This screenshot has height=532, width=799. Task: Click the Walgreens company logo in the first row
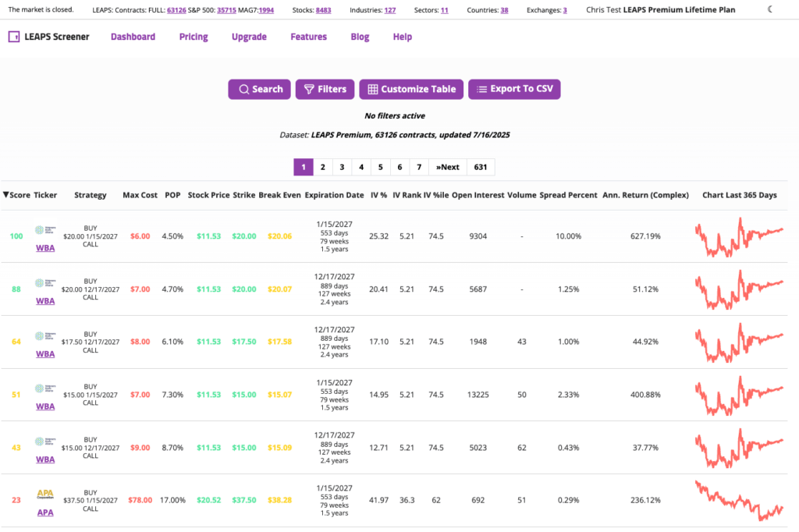46,231
